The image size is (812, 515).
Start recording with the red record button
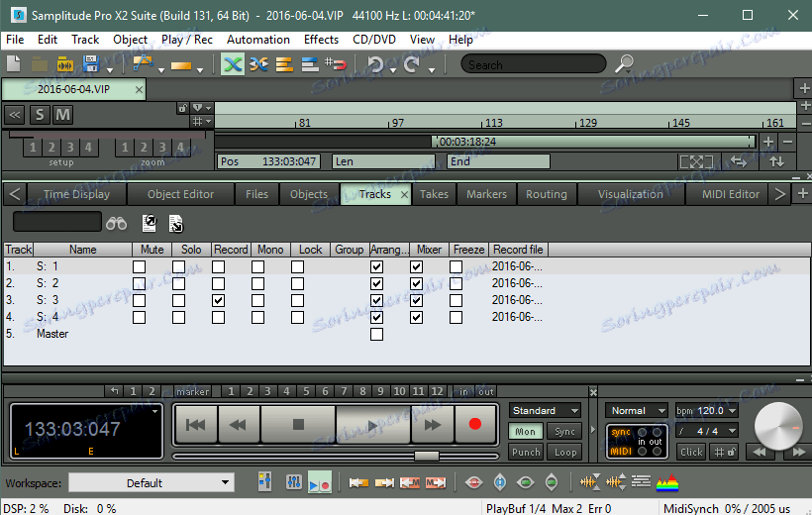click(475, 424)
